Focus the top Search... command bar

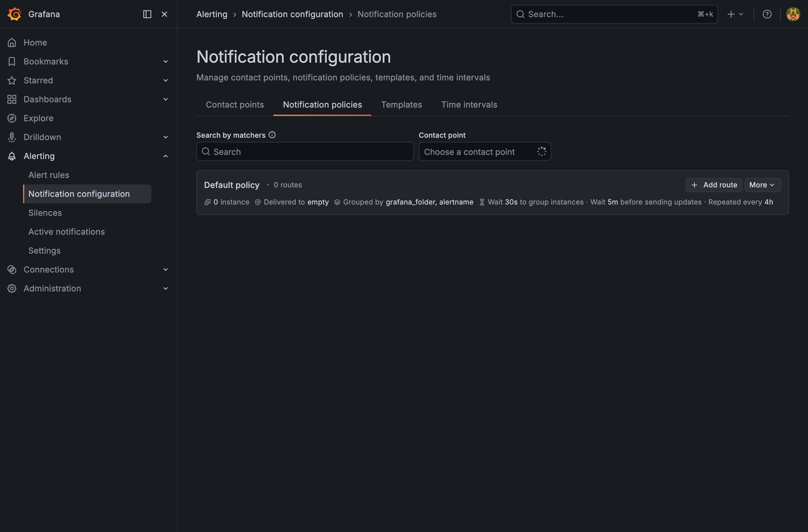click(x=614, y=14)
